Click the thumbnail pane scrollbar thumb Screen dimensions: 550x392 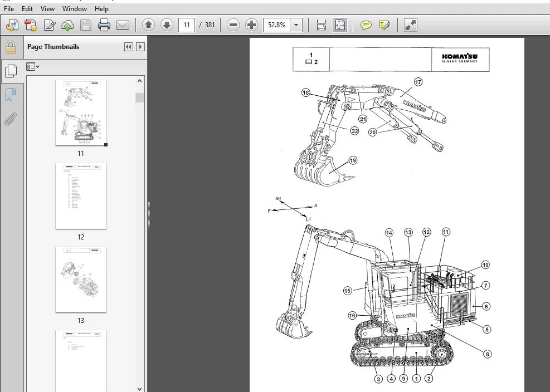coord(140,97)
